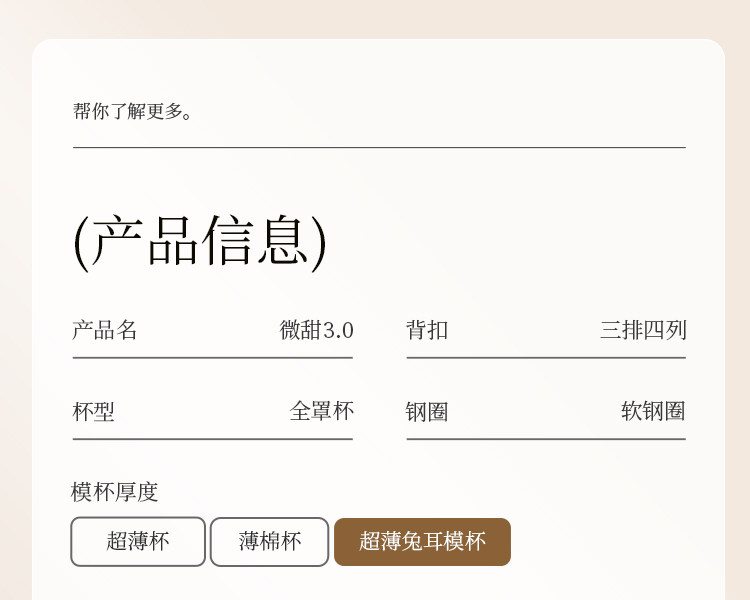Click the 钢圈 field label
This screenshot has height=600, width=750.
pos(427,411)
